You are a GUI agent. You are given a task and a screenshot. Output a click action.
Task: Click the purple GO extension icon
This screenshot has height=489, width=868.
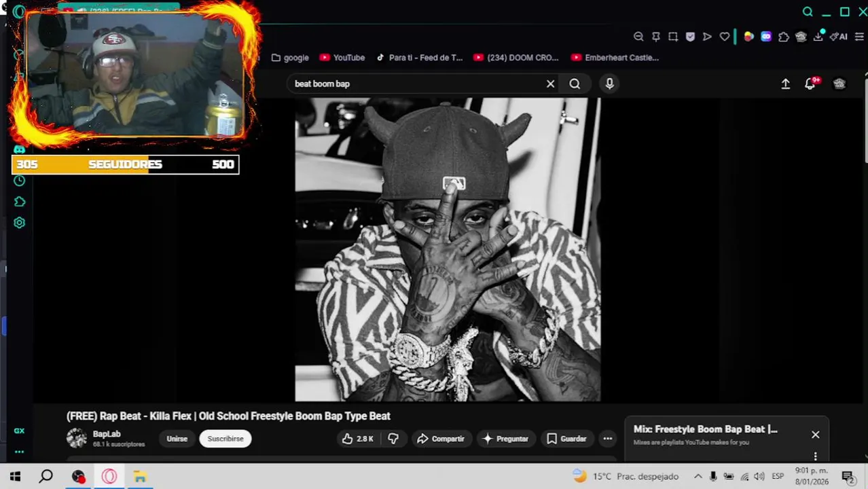pyautogui.click(x=766, y=37)
